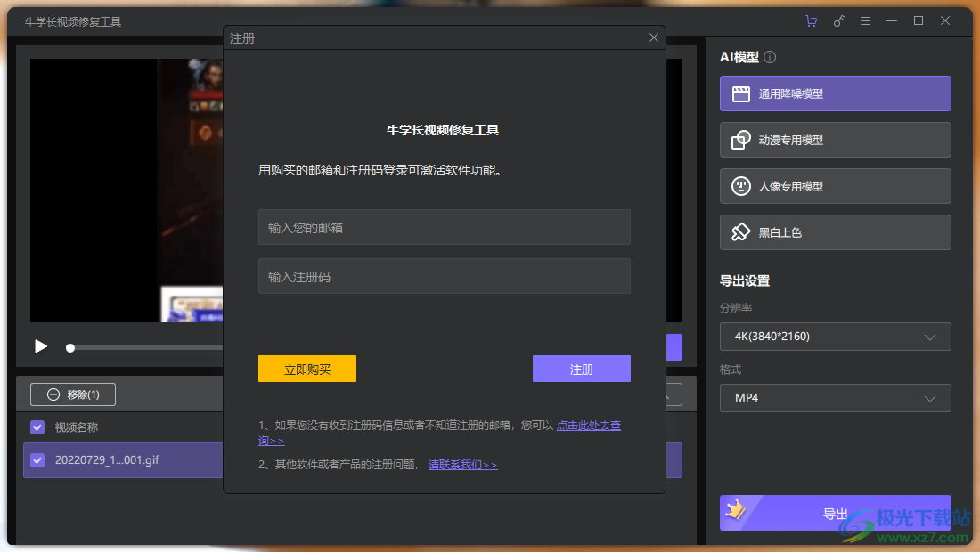Focus the 输入注册码 code field
Screen dimensions: 980x552
445,276
